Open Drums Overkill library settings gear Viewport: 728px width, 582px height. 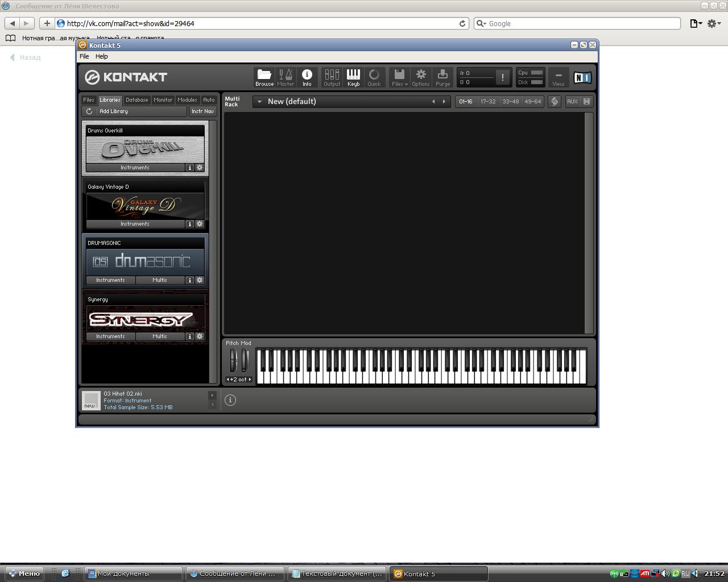tap(200, 168)
